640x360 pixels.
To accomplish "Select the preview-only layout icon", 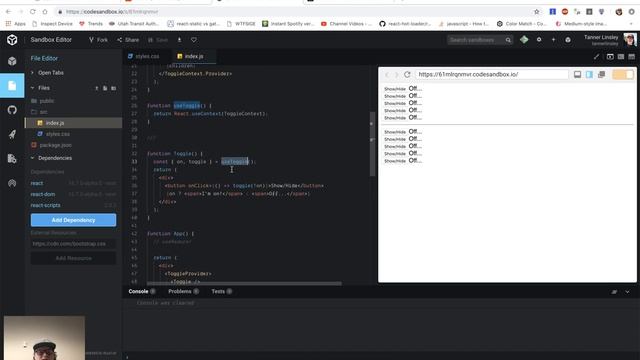I will [631, 57].
